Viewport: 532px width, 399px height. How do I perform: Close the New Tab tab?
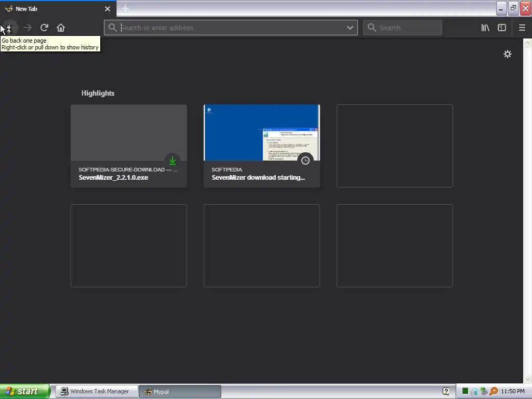[107, 9]
